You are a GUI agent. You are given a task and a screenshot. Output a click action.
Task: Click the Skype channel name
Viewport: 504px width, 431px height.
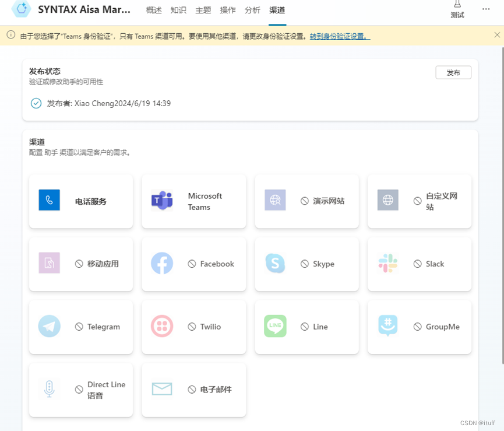(x=324, y=264)
